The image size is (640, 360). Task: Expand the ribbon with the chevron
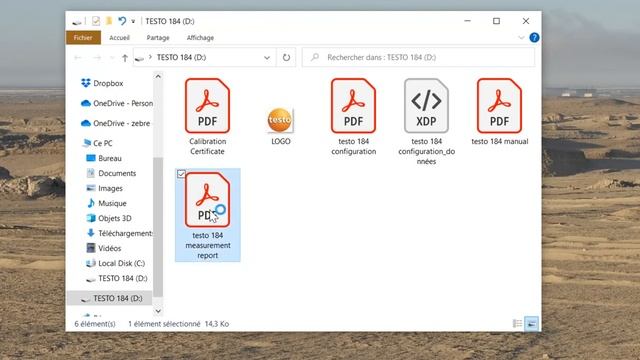[521, 38]
